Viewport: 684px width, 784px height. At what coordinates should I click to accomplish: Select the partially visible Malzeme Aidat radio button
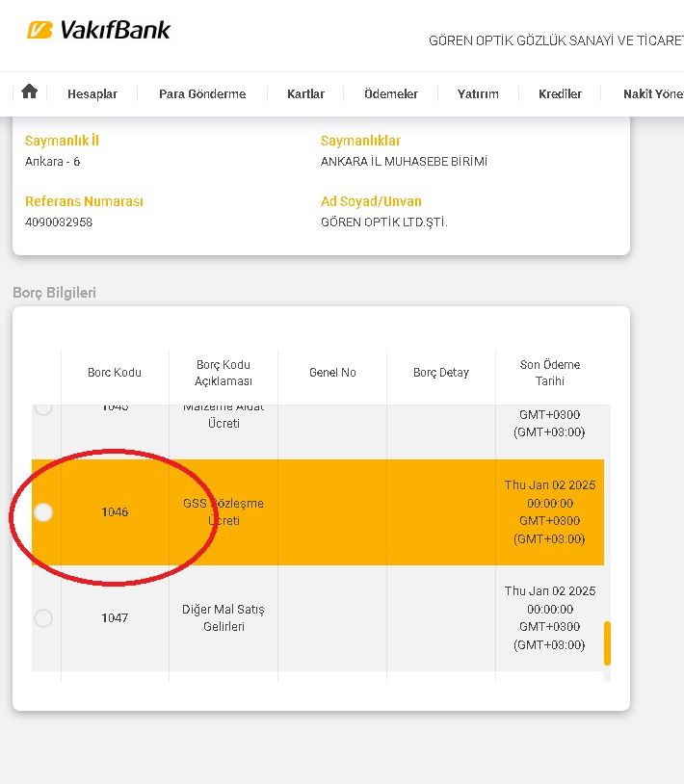pyautogui.click(x=43, y=408)
